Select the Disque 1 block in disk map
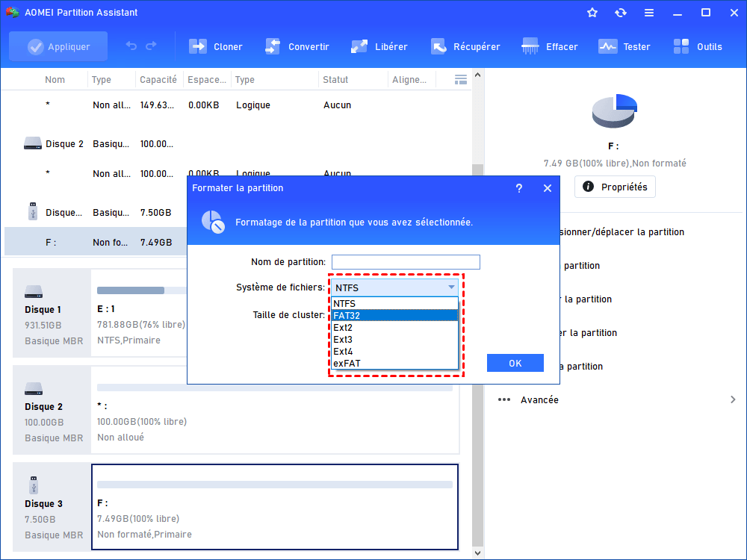Image resolution: width=747 pixels, height=560 pixels. tap(52, 312)
